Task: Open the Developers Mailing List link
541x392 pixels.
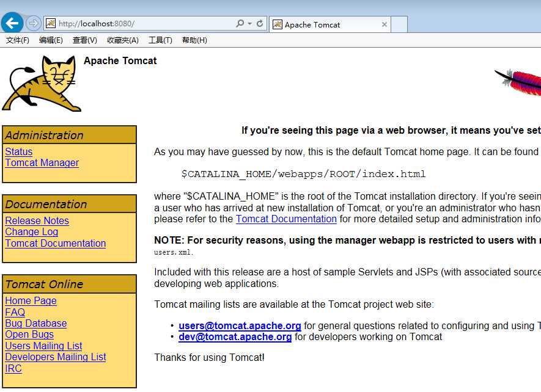Action: (56, 357)
